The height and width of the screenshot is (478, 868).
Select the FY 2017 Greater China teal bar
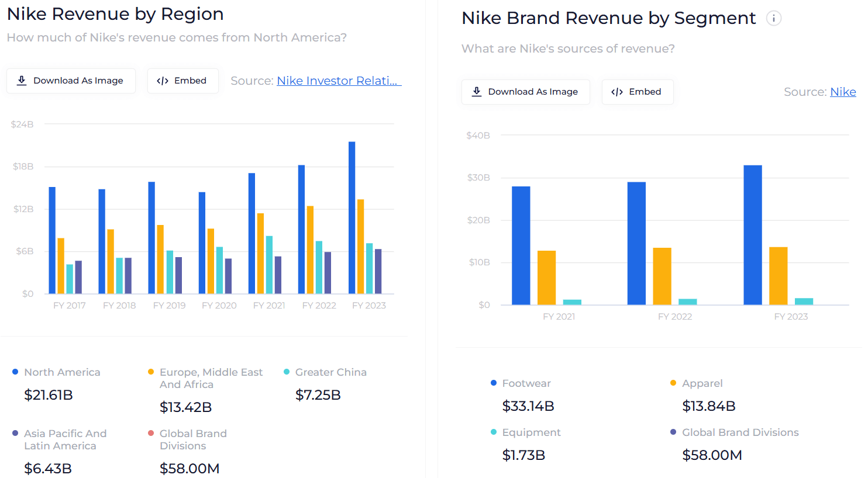tap(70, 279)
